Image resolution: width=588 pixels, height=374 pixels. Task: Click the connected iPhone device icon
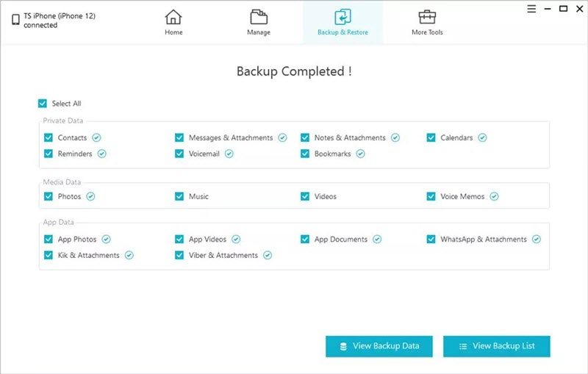coord(15,21)
